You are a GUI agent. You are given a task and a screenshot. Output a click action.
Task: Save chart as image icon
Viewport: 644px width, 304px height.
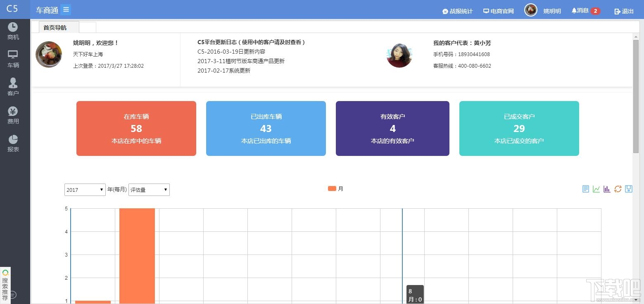point(629,189)
